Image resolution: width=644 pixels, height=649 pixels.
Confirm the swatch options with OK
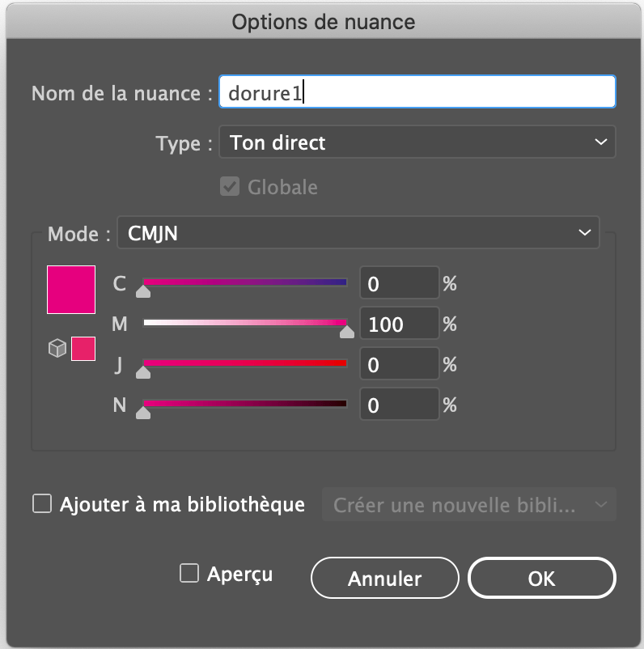point(541,578)
